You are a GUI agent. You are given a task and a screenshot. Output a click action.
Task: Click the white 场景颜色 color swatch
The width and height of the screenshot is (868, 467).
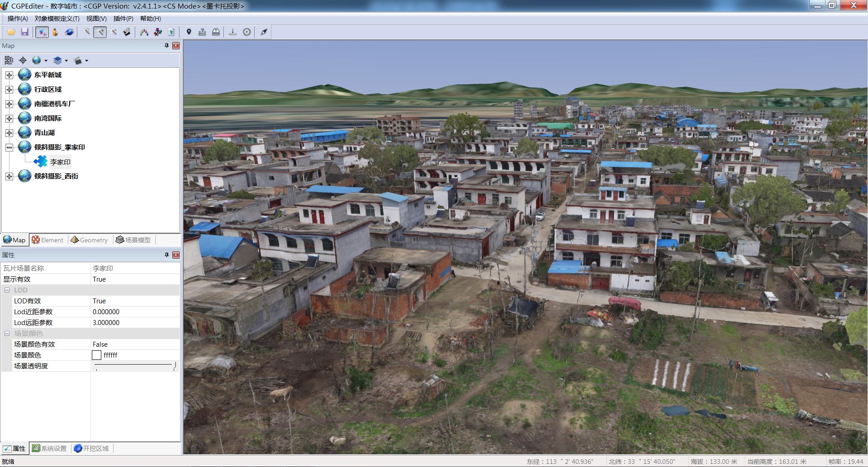(x=96, y=355)
